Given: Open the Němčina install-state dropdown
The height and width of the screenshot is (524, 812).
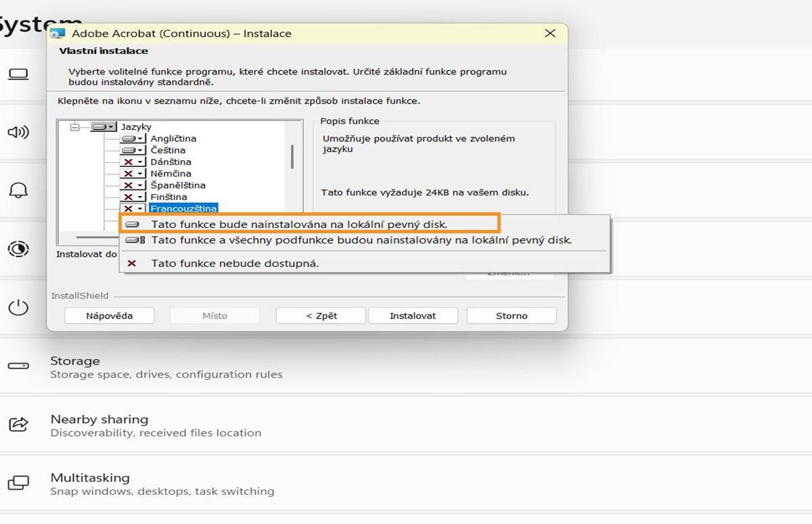Looking at the screenshot, I should coord(133,173).
